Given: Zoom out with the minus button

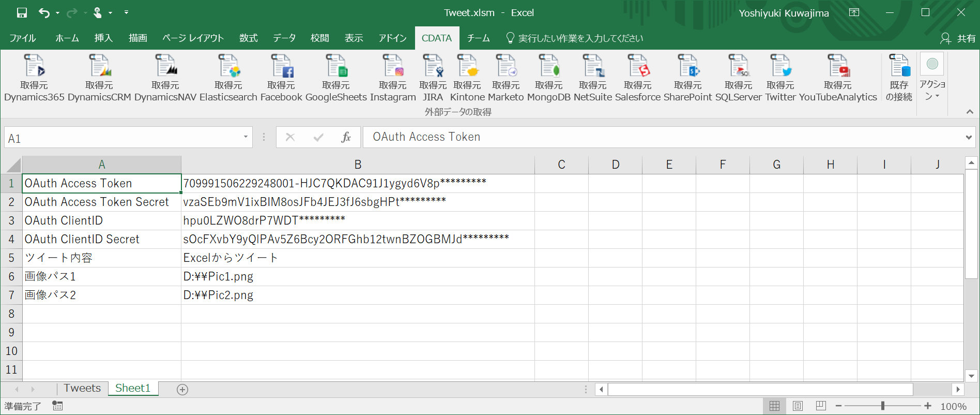Looking at the screenshot, I should point(838,406).
